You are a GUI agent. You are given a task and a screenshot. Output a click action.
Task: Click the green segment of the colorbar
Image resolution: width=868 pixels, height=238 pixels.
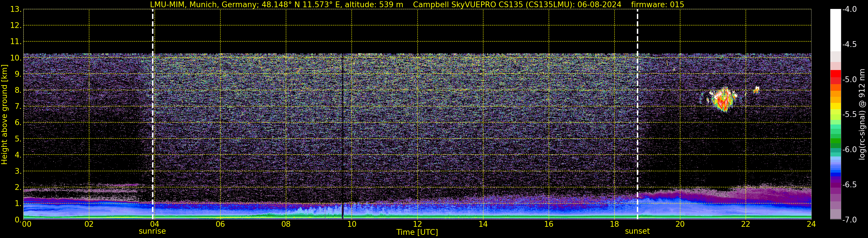836,141
